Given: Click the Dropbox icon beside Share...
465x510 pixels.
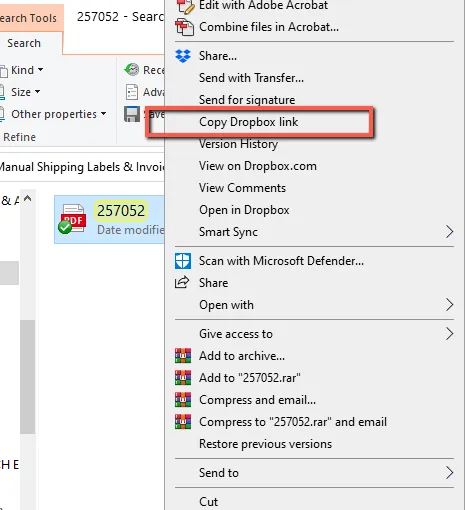Looking at the screenshot, I should click(183, 56).
